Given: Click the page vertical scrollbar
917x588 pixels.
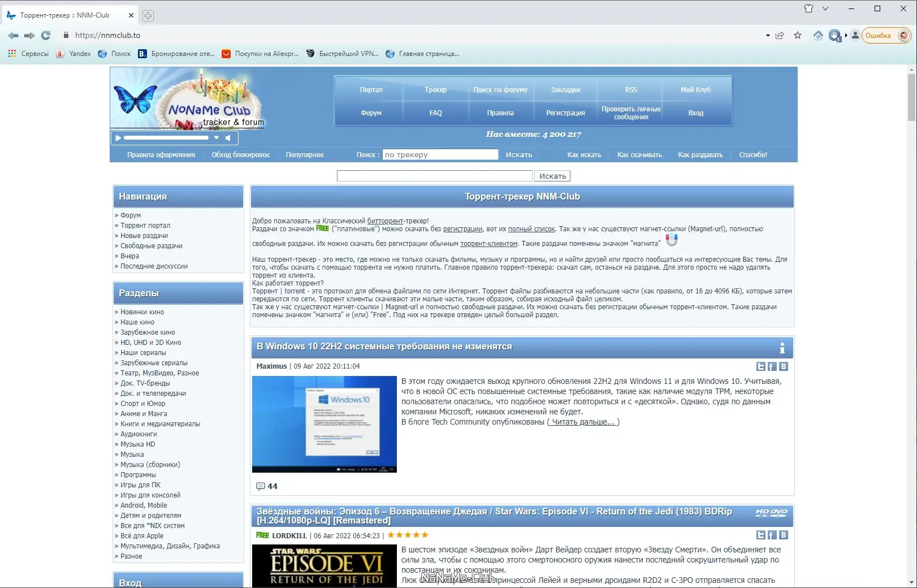Looking at the screenshot, I should tap(911, 97).
